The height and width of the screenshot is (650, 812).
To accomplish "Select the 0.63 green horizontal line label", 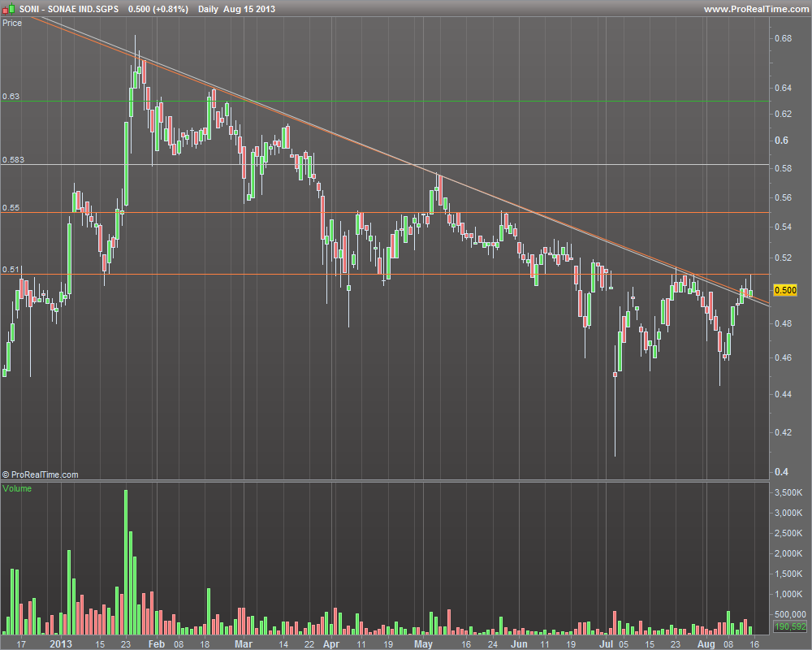I will point(11,97).
